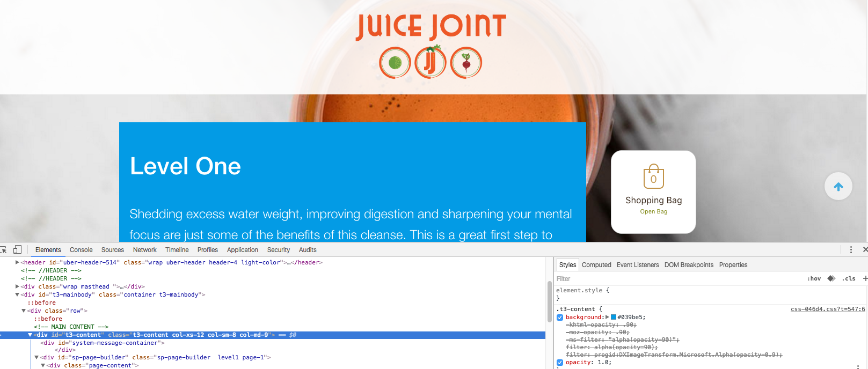Select the Event Listeners sidebar tab
This screenshot has height=369, width=868.
(x=638, y=265)
